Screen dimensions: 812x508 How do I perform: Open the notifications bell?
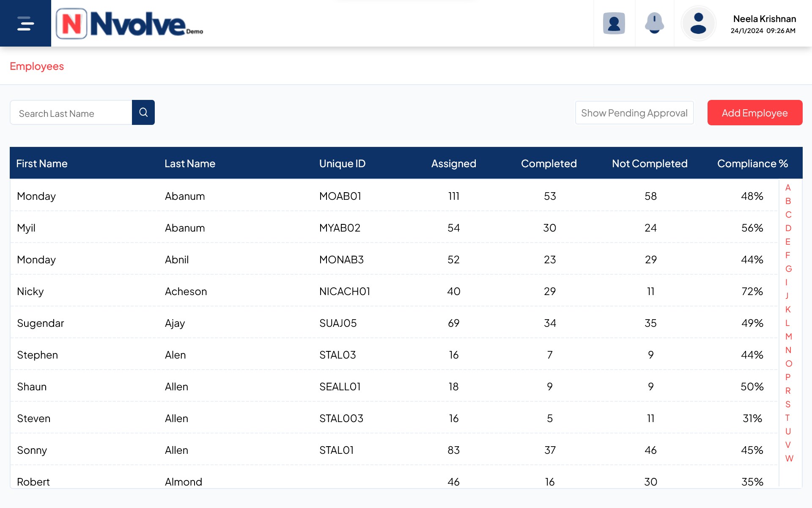(654, 23)
